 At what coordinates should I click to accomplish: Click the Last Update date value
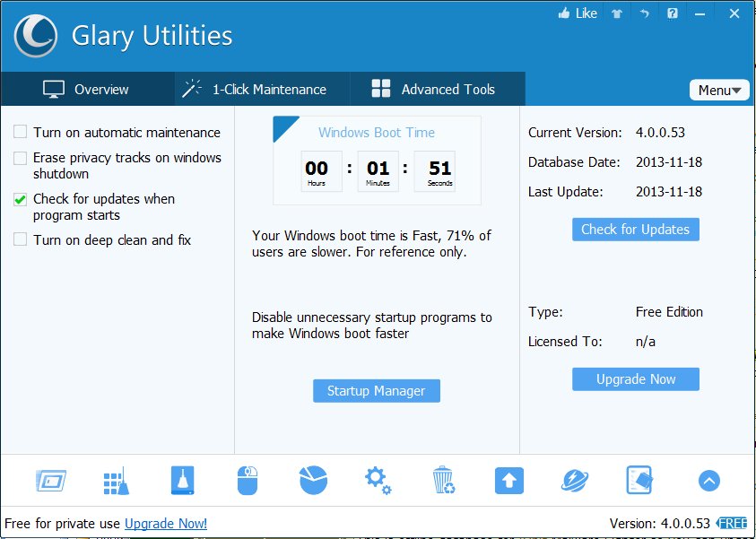669,192
